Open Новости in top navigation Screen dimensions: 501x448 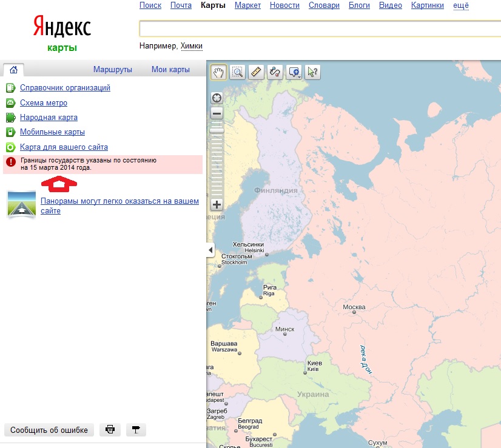284,5
